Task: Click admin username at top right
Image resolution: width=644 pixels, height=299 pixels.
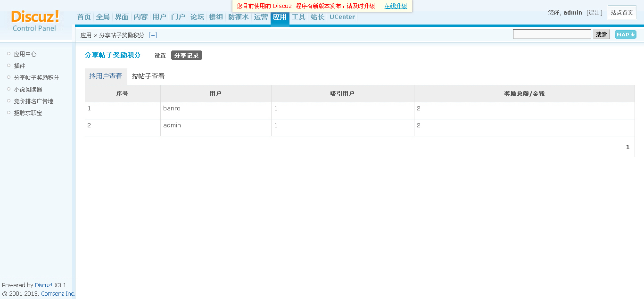Action: click(573, 13)
